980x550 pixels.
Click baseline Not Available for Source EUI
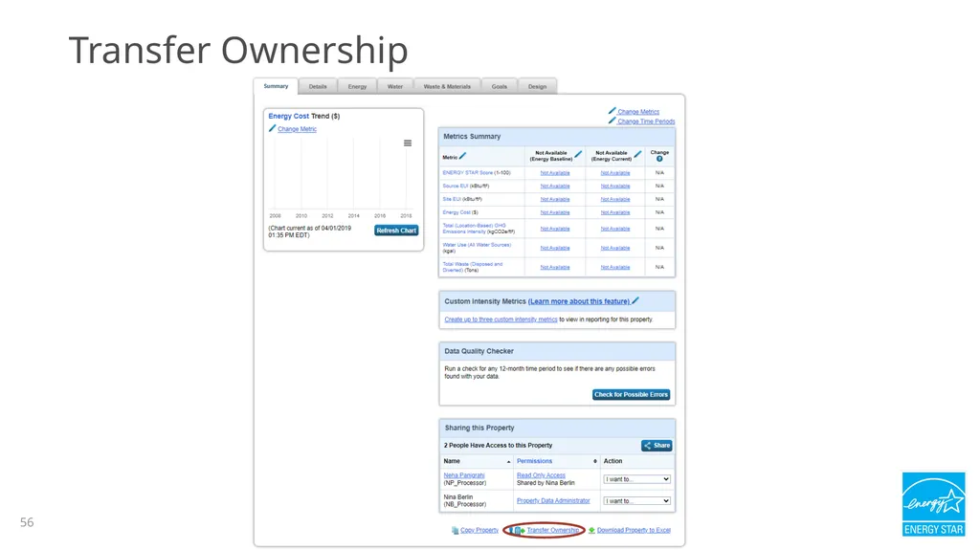click(x=555, y=187)
